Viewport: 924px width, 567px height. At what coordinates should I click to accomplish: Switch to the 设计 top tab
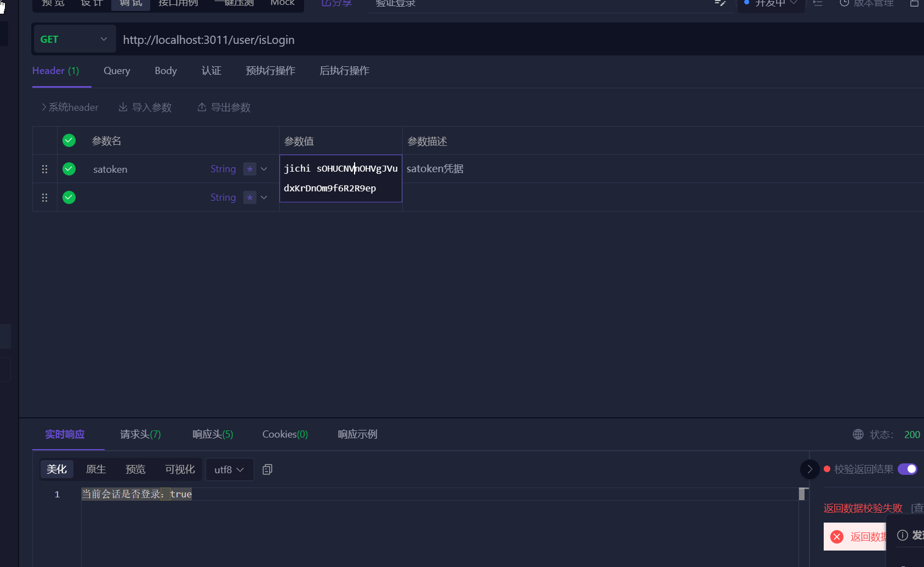(x=92, y=3)
